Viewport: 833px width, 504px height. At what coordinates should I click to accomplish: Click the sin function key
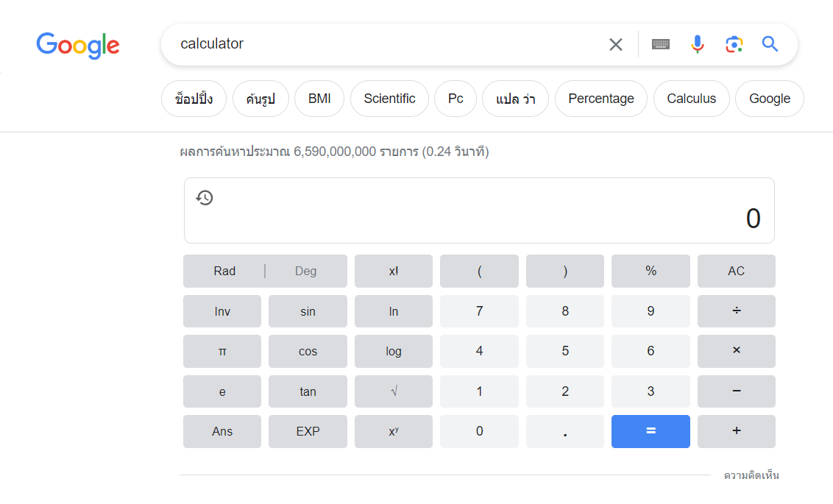308,311
